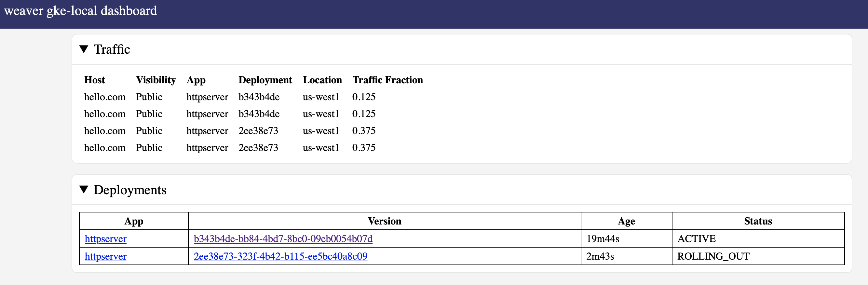Screen dimensions: 868x285
Task: Click first 0.375 traffic fraction value
Action: pos(364,131)
